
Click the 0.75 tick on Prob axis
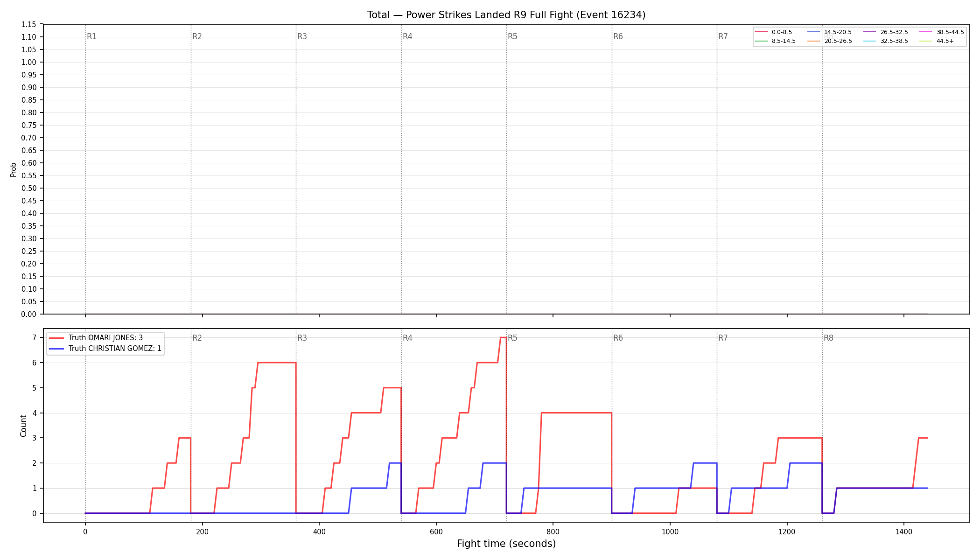29,125
